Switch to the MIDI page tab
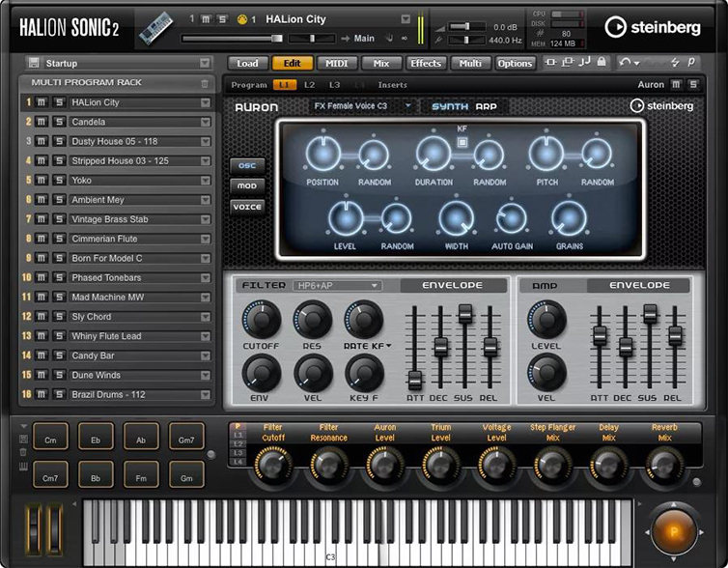The image size is (728, 568). coord(336,64)
